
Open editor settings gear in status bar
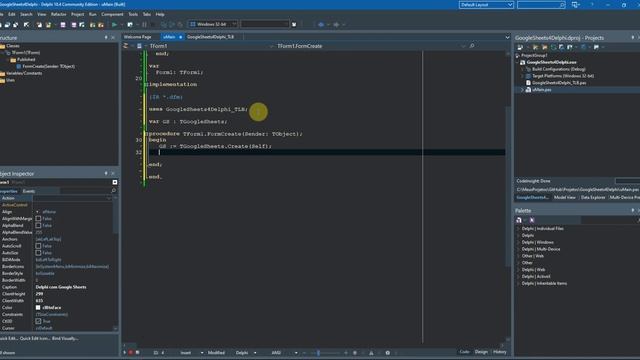click(387, 353)
